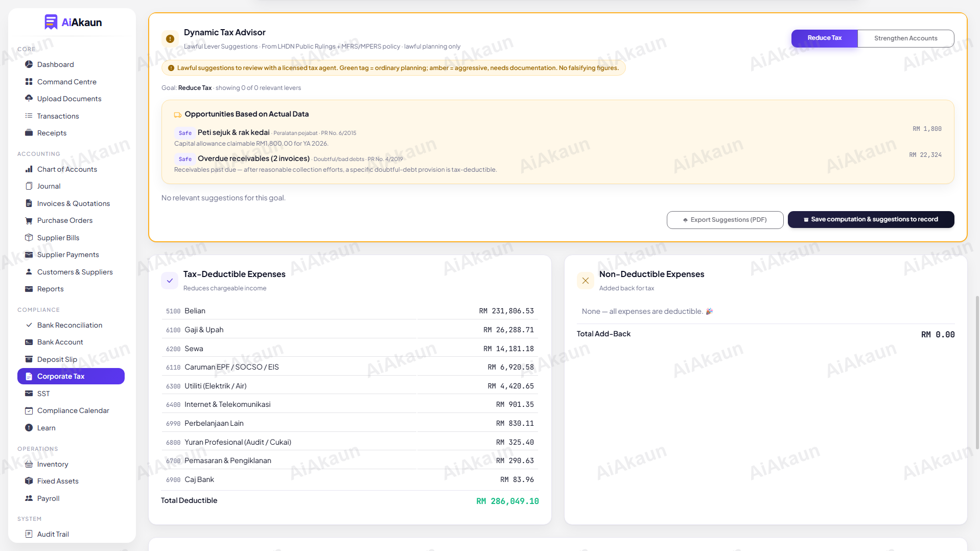Click the Journal book icon
Viewport: 980px width, 551px height.
point(29,186)
